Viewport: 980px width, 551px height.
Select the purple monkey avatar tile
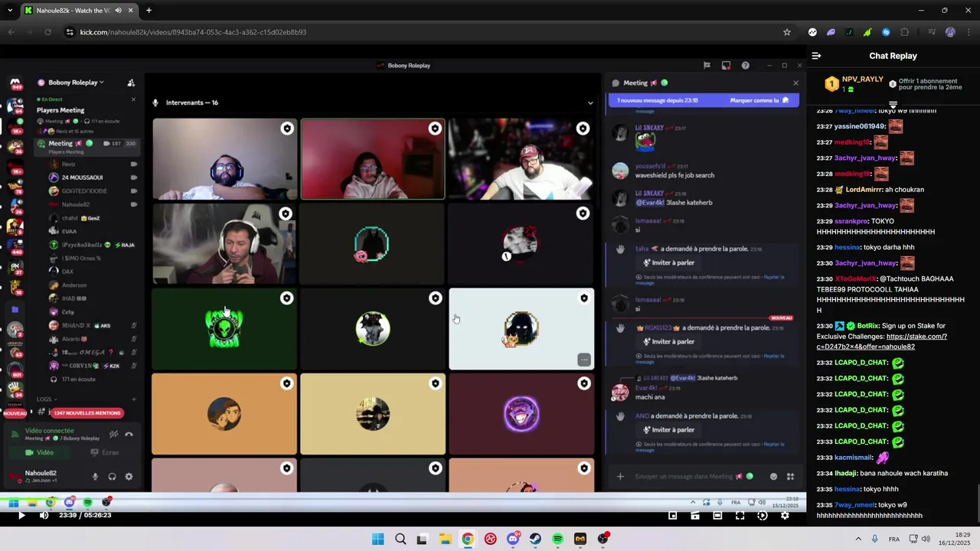[x=521, y=414]
